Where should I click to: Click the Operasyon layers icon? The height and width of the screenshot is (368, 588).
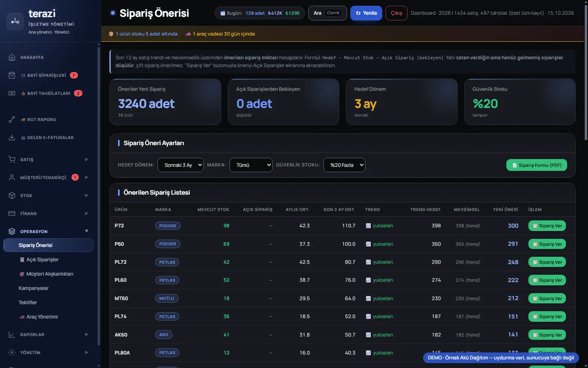[12, 231]
